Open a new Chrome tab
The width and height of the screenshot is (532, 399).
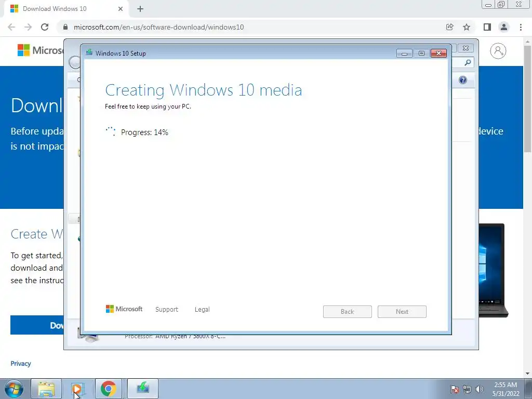[140, 9]
